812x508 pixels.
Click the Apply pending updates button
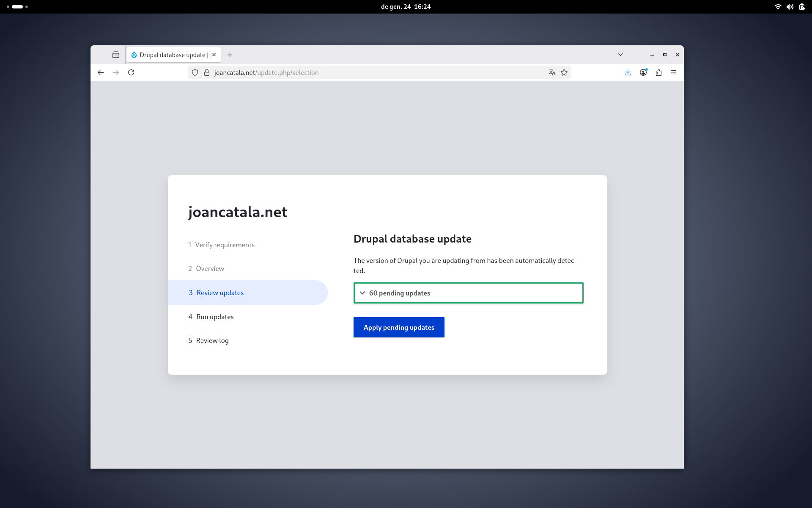398,327
